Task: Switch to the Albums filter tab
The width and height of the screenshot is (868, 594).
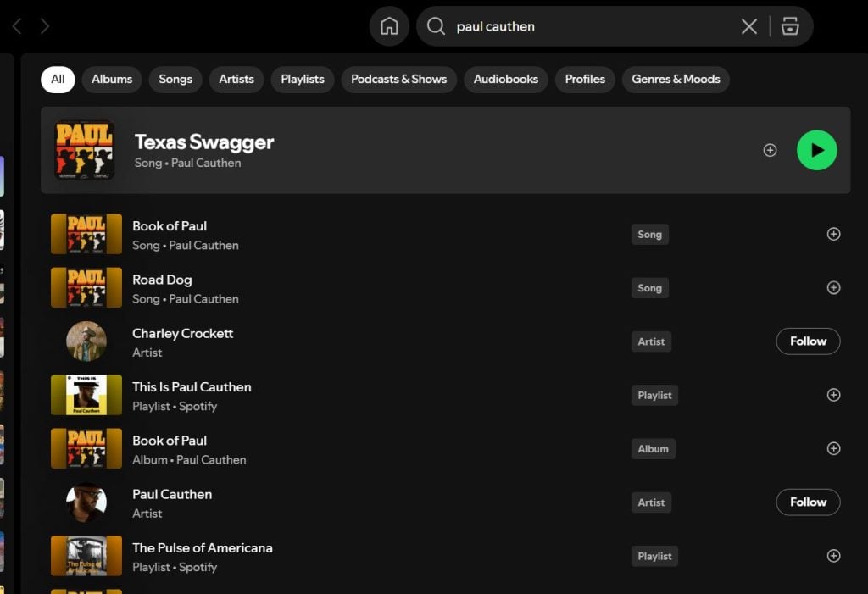Action: tap(112, 80)
